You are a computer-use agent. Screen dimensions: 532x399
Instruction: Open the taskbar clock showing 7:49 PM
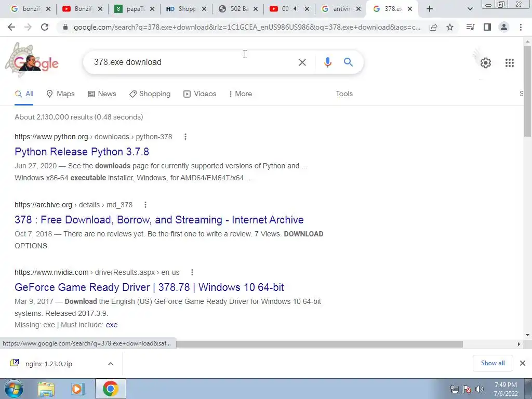(506, 389)
